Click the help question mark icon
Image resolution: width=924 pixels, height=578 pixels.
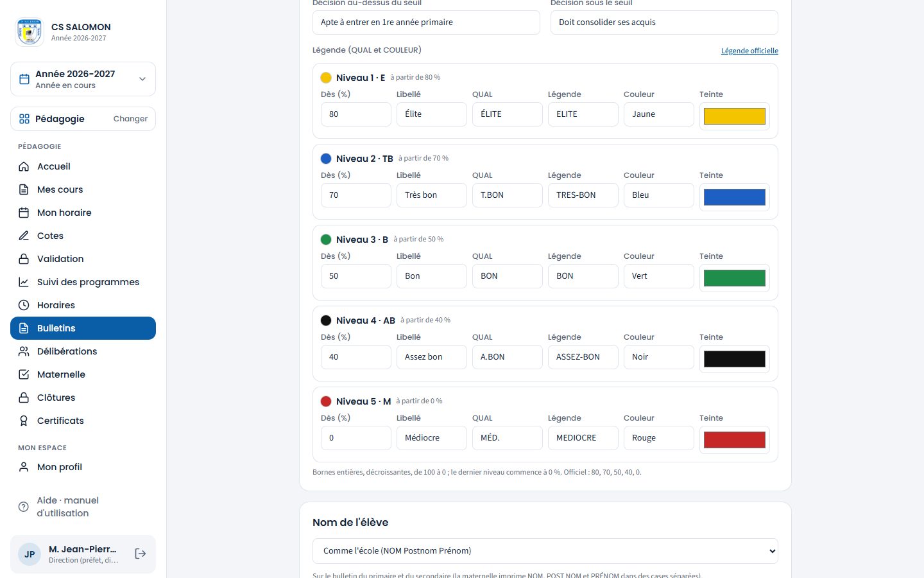(x=24, y=507)
